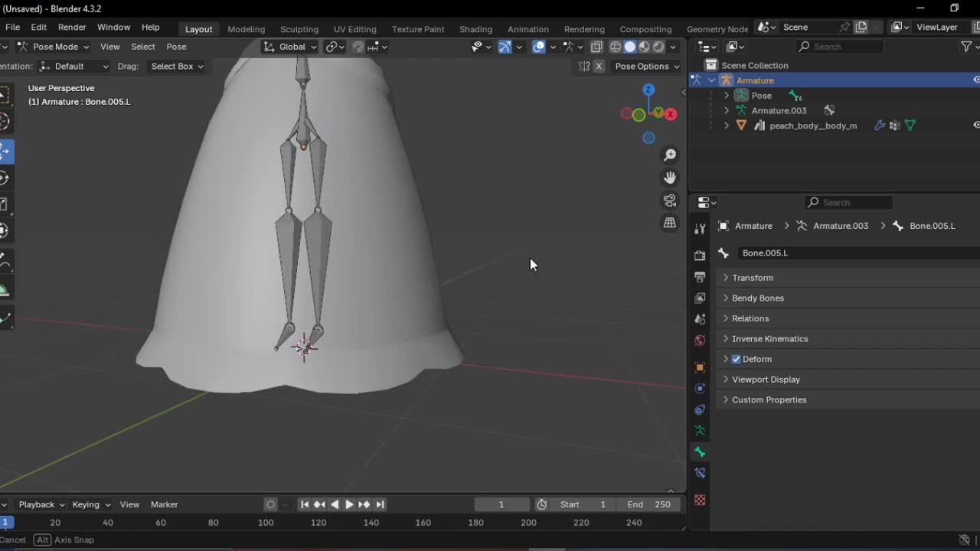The width and height of the screenshot is (980, 551).
Task: Jump to the timeline end frame
Action: pyautogui.click(x=380, y=504)
